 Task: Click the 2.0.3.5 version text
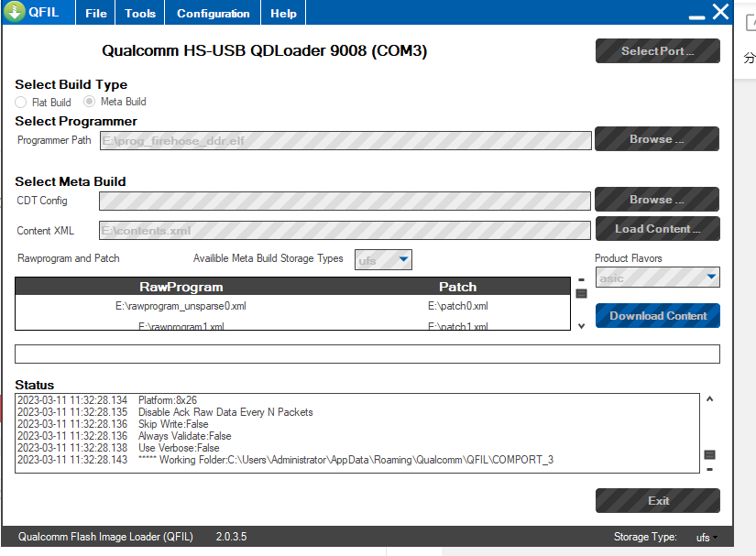[x=232, y=537]
